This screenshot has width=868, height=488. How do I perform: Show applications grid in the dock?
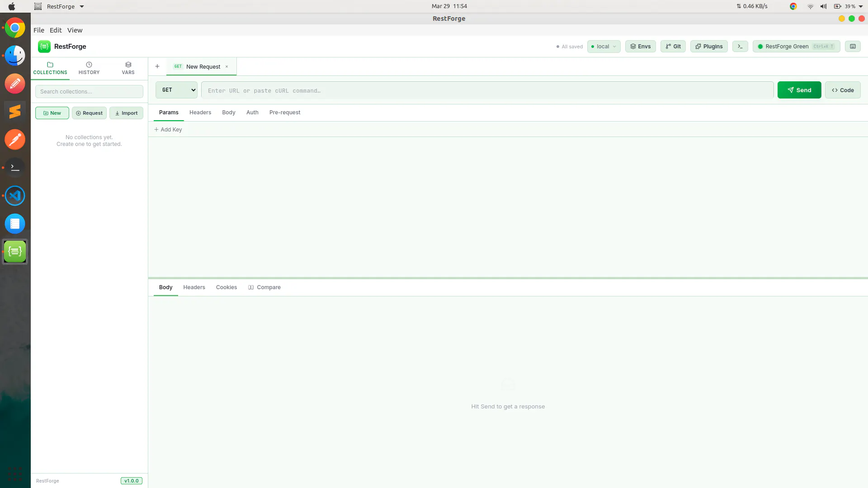click(x=15, y=474)
